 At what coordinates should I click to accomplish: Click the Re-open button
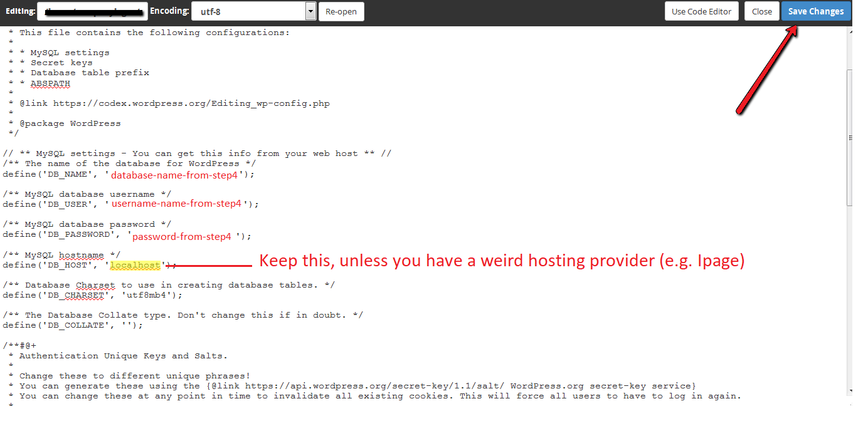[341, 11]
